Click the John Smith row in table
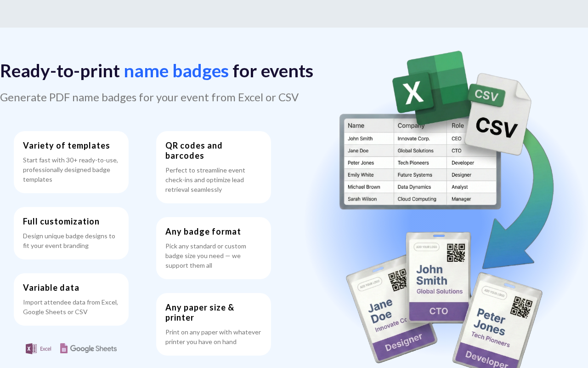 [x=420, y=138]
